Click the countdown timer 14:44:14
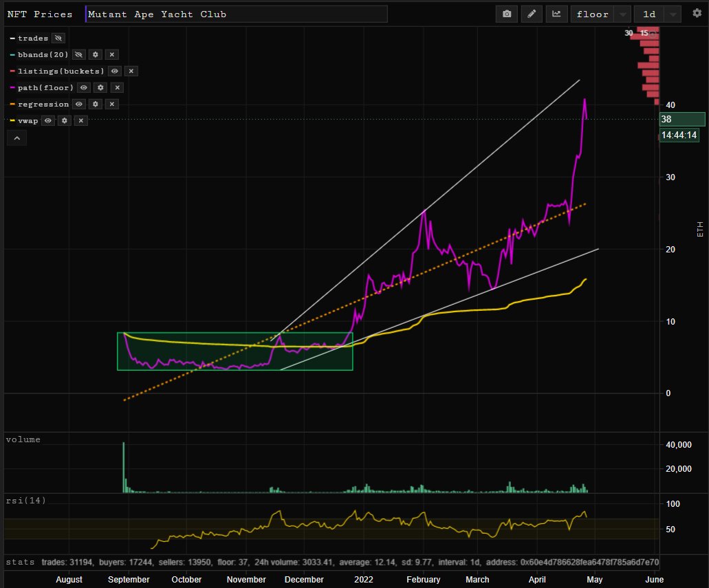 click(x=679, y=135)
